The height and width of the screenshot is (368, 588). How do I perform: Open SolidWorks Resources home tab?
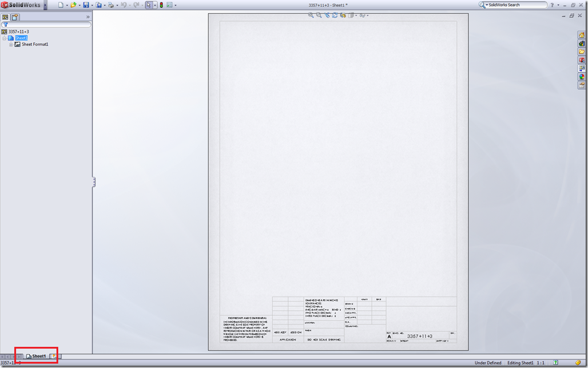coord(581,35)
